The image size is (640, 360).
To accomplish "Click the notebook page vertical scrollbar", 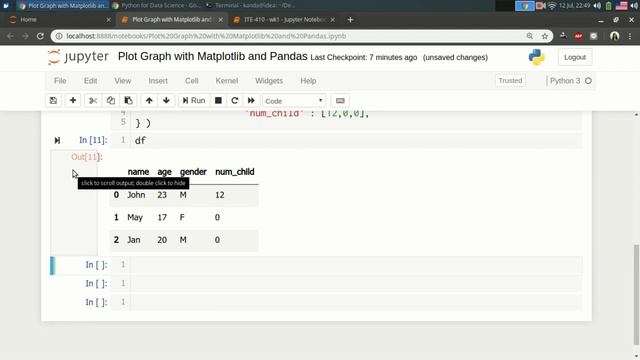I will pyautogui.click(x=636, y=295).
